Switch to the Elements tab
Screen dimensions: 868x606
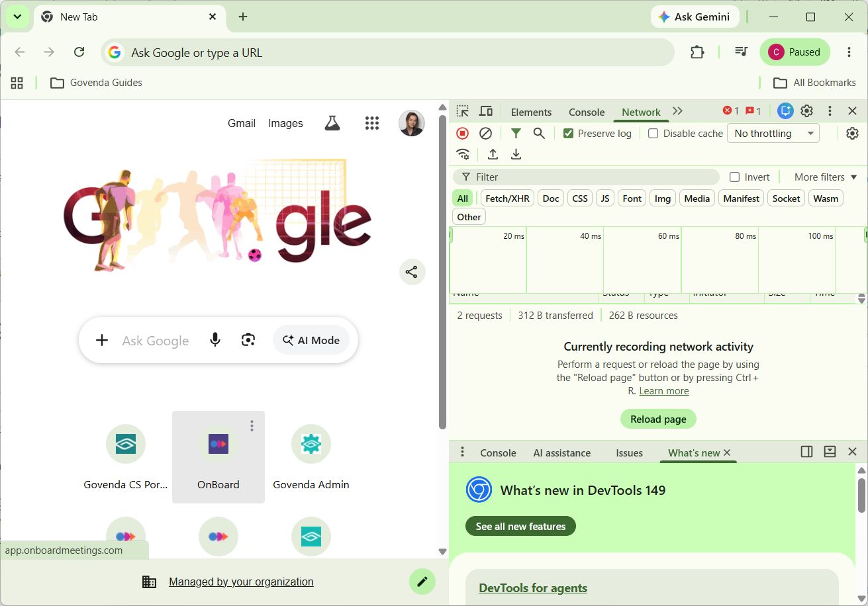click(x=531, y=112)
